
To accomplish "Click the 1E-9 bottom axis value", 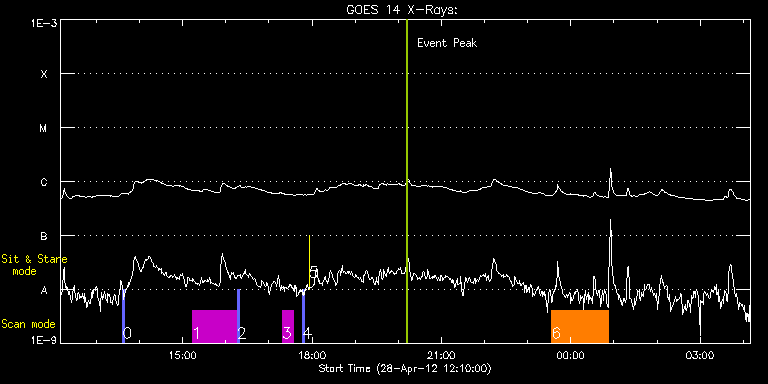I will pos(44,339).
